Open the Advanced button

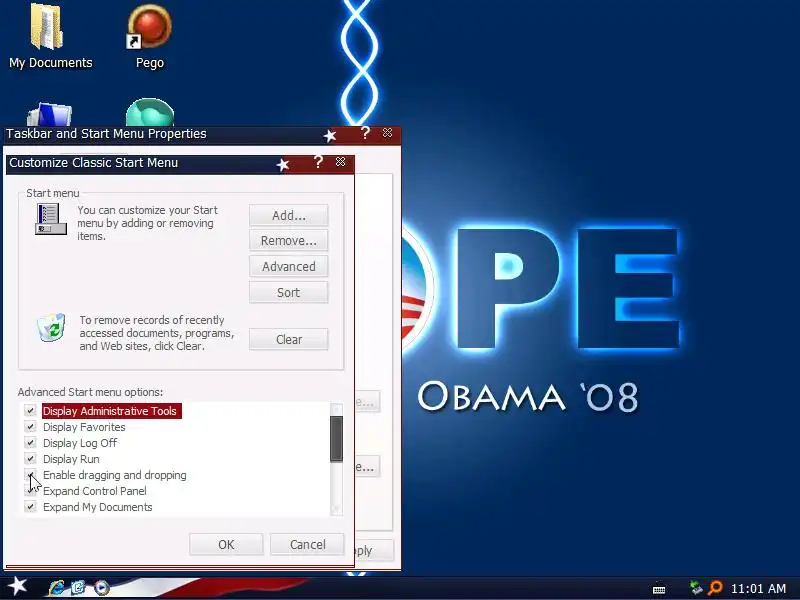pos(288,266)
